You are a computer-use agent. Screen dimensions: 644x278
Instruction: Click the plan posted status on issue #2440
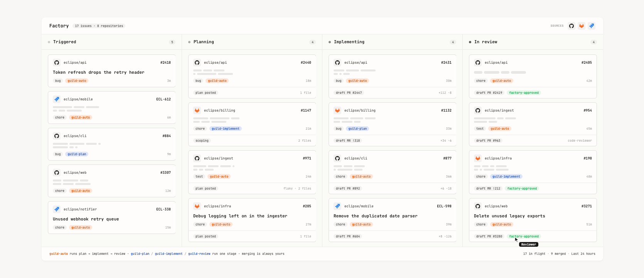(x=206, y=93)
